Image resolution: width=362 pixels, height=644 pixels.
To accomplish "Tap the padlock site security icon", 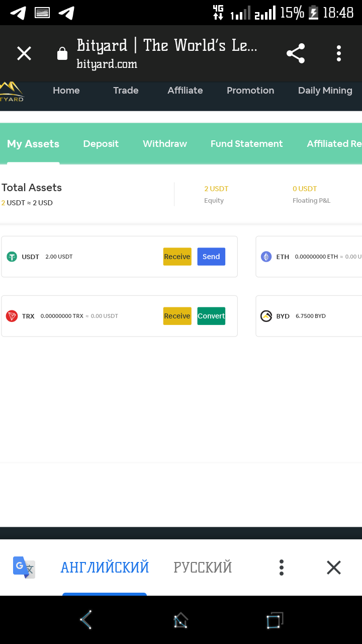I will (x=62, y=53).
